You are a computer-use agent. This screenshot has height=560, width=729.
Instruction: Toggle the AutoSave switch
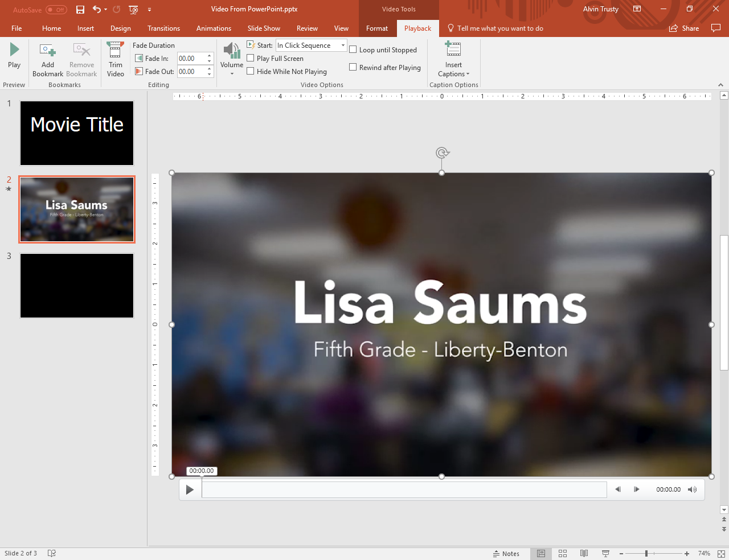56,10
